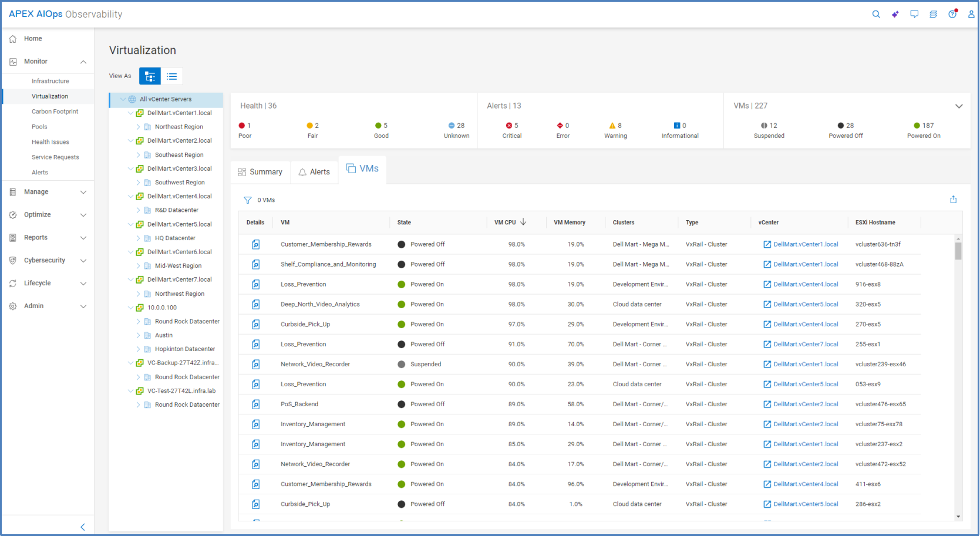The width and height of the screenshot is (980, 536).
Task: Click the Critical alerts red icon
Action: [x=509, y=126]
